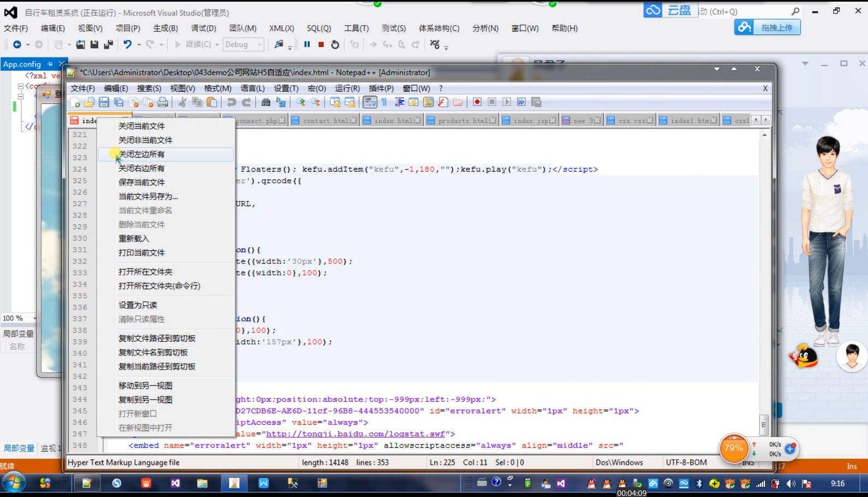The image size is (868, 497).
Task: Select 关闭当前文件 from context menu
Action: tap(166, 126)
